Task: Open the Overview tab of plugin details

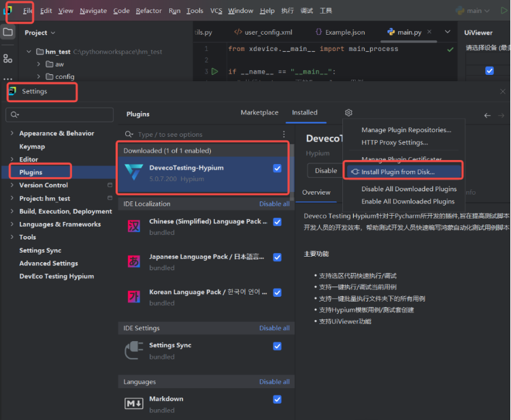Action: (316, 193)
